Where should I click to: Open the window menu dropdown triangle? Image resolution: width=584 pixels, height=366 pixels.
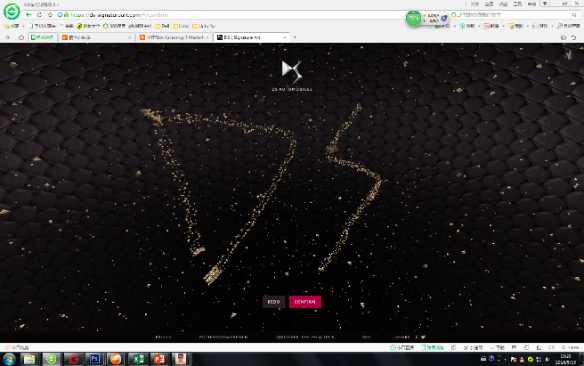[545, 4]
